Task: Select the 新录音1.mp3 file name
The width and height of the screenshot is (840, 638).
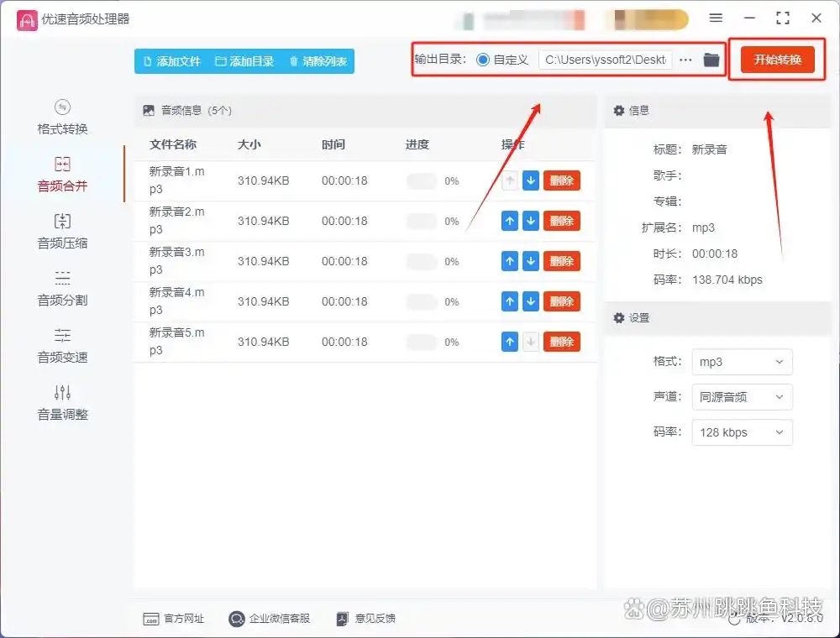Action: click(x=176, y=180)
